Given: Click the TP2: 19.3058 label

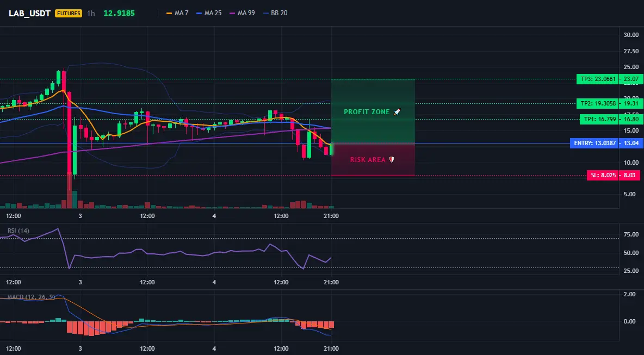Looking at the screenshot, I should point(598,103).
